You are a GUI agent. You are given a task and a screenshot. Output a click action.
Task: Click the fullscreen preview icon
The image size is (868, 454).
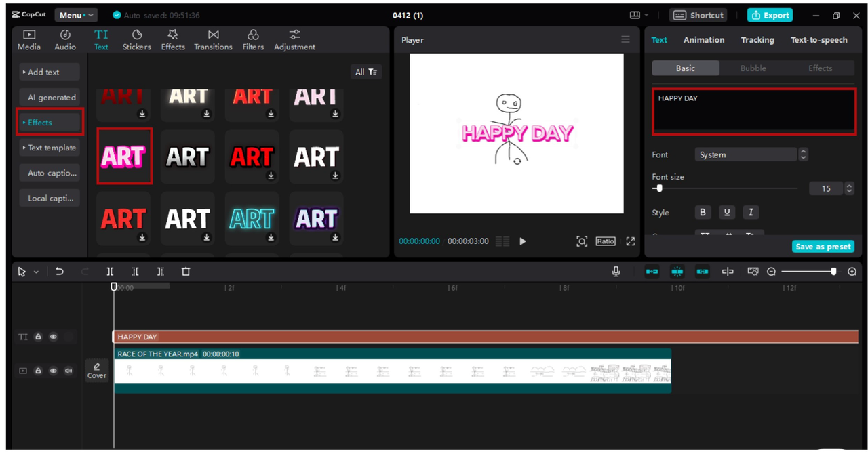[631, 241]
